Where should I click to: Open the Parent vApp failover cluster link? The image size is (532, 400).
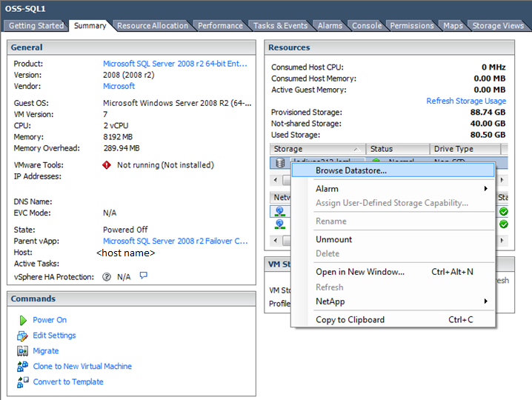click(176, 241)
